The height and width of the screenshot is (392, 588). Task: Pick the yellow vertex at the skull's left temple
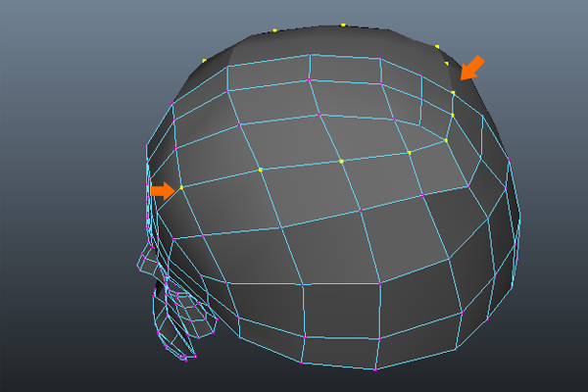tap(181, 187)
